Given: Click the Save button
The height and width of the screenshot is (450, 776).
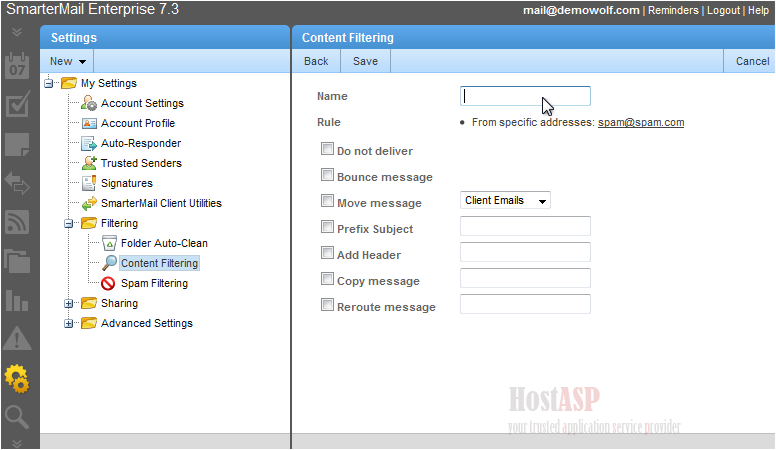Looking at the screenshot, I should 365,61.
